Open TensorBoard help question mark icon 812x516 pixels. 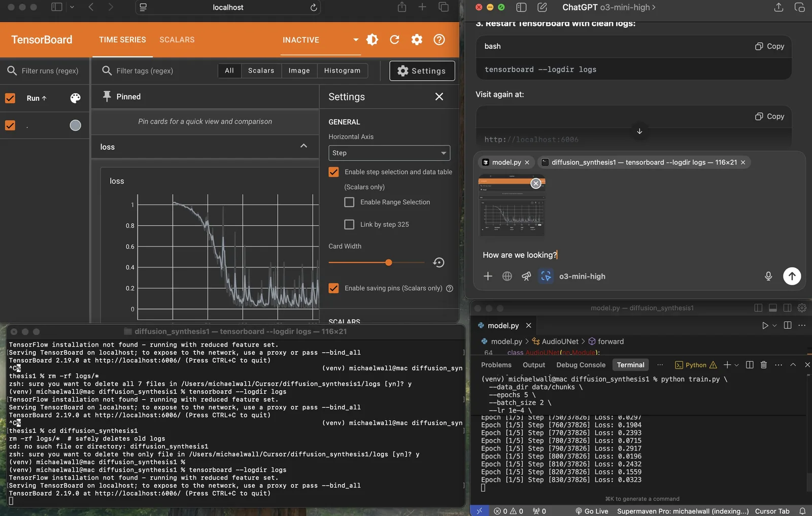point(439,40)
